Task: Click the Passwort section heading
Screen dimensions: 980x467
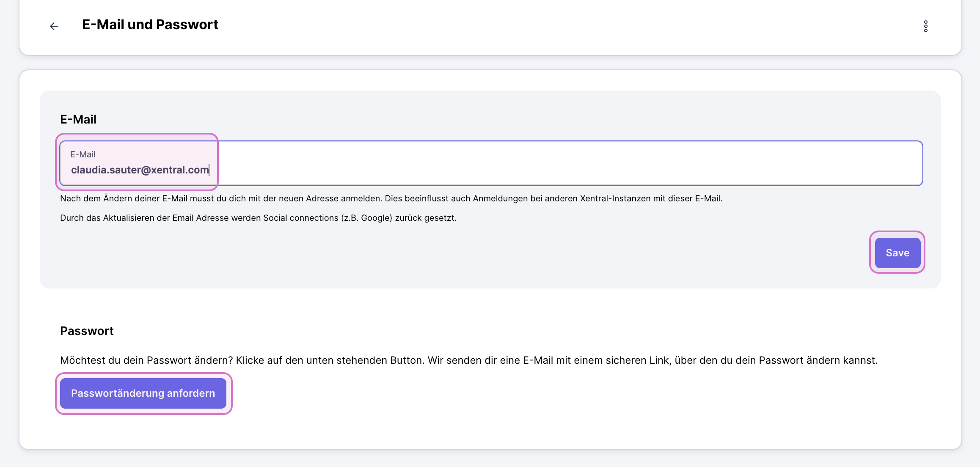Action: coord(87,331)
